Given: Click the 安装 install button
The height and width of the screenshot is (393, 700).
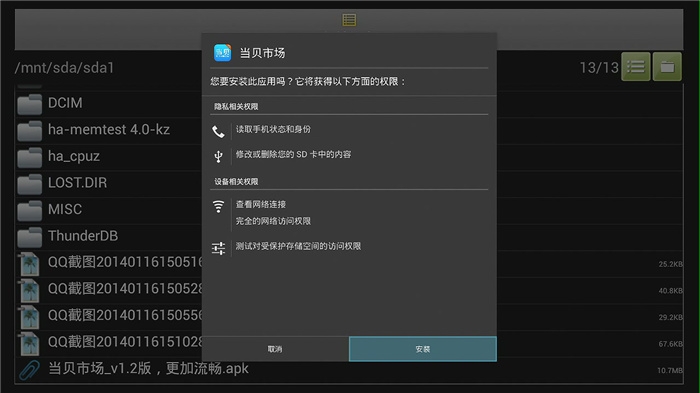Looking at the screenshot, I should (422, 349).
